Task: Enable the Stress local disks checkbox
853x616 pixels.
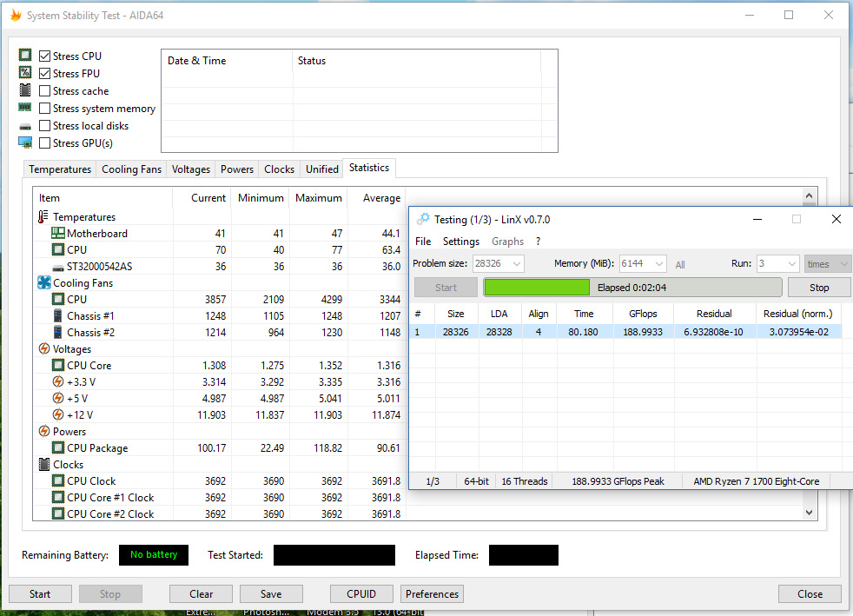Action: (44, 126)
